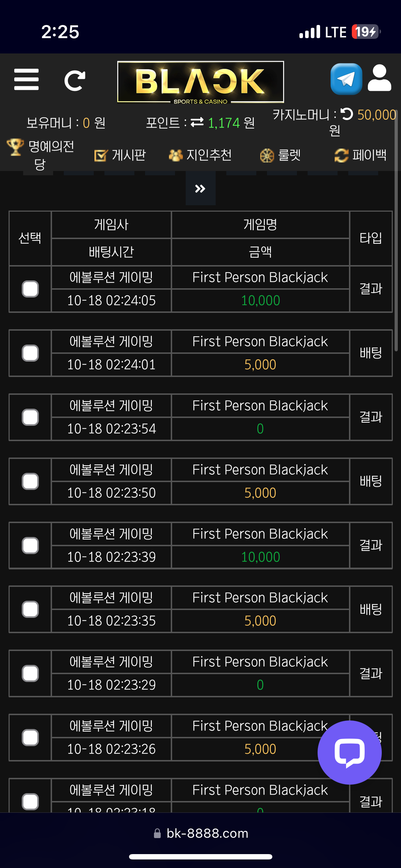The height and width of the screenshot is (868, 401).
Task: Open the live chat bubble
Action: (x=349, y=752)
